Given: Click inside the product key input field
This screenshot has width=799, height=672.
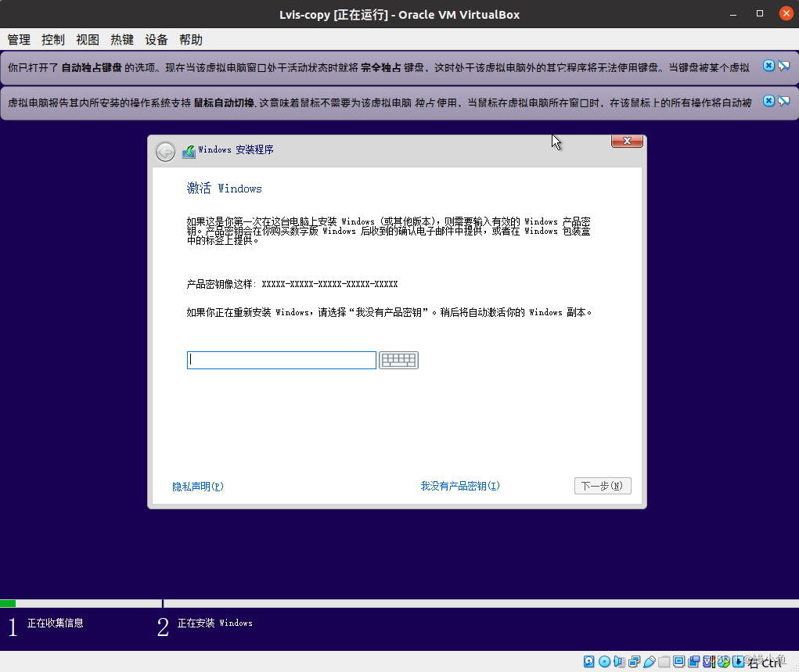Looking at the screenshot, I should [x=280, y=360].
